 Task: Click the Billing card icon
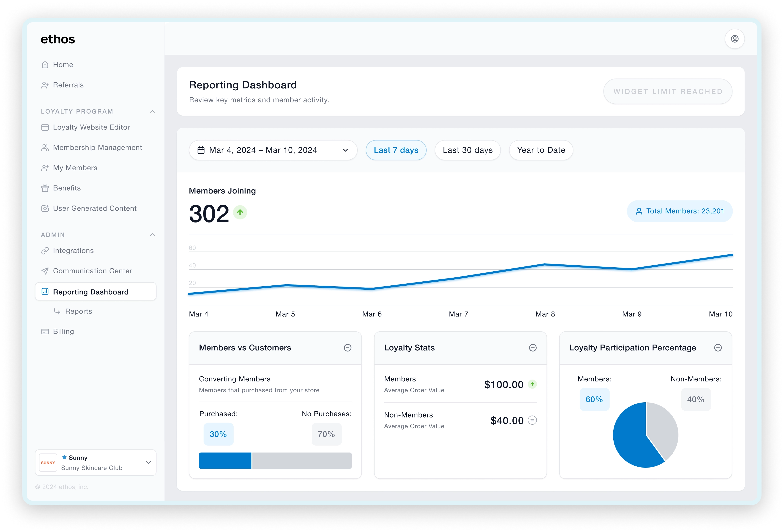[x=45, y=332]
